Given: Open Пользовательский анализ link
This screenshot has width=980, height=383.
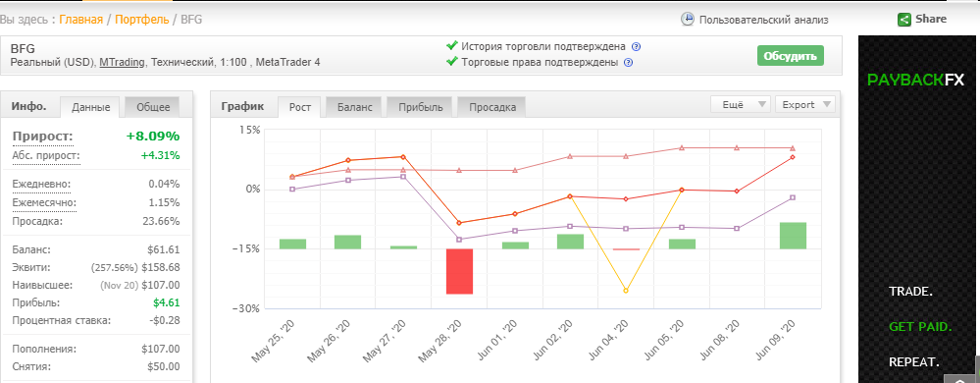Looking at the screenshot, I should coord(763,20).
